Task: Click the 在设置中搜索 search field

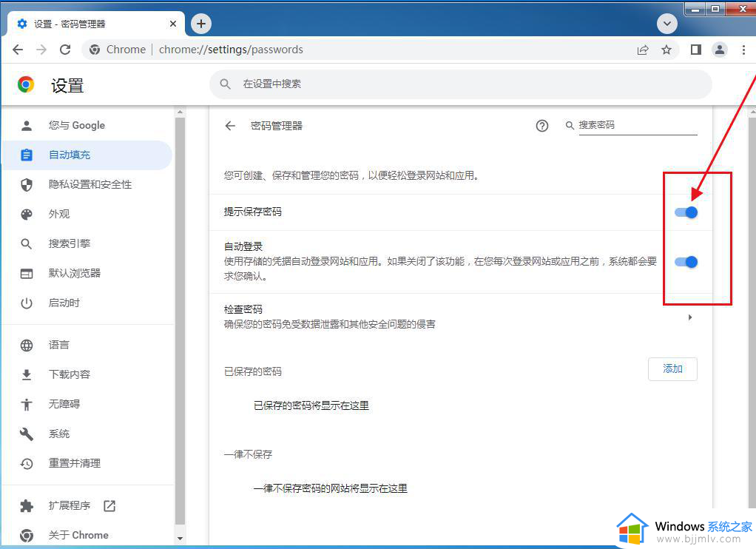Action: pyautogui.click(x=460, y=84)
